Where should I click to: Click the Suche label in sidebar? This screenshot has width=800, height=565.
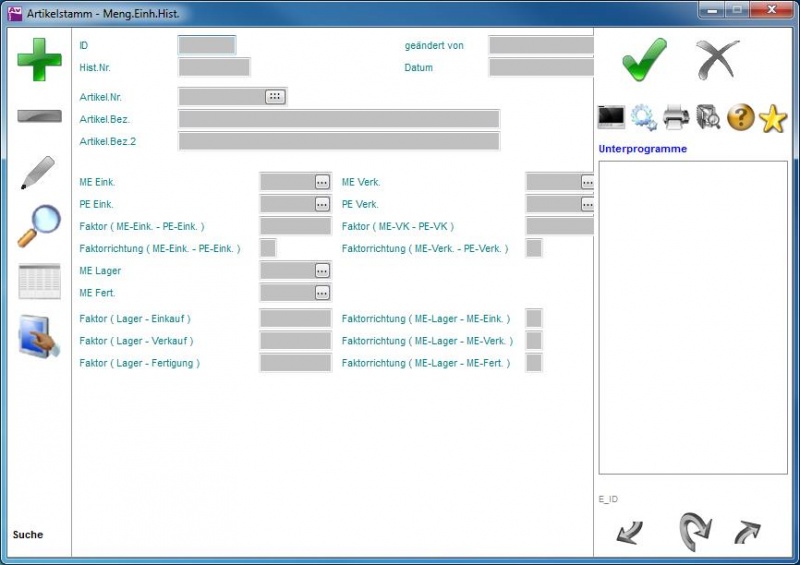pyautogui.click(x=28, y=535)
